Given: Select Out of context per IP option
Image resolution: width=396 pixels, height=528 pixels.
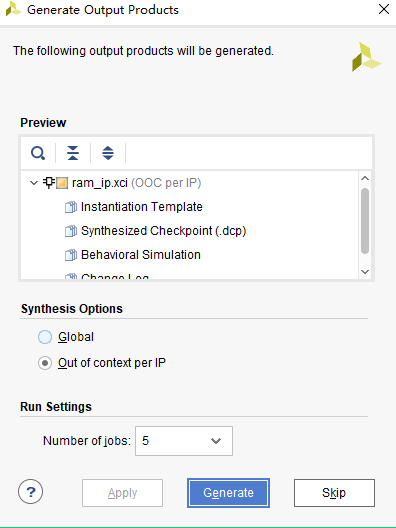Looking at the screenshot, I should coord(45,363).
